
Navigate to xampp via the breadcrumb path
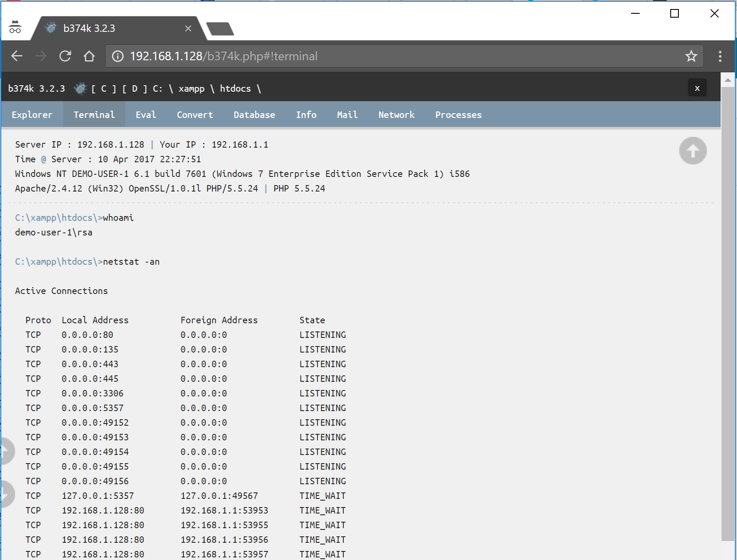(192, 88)
